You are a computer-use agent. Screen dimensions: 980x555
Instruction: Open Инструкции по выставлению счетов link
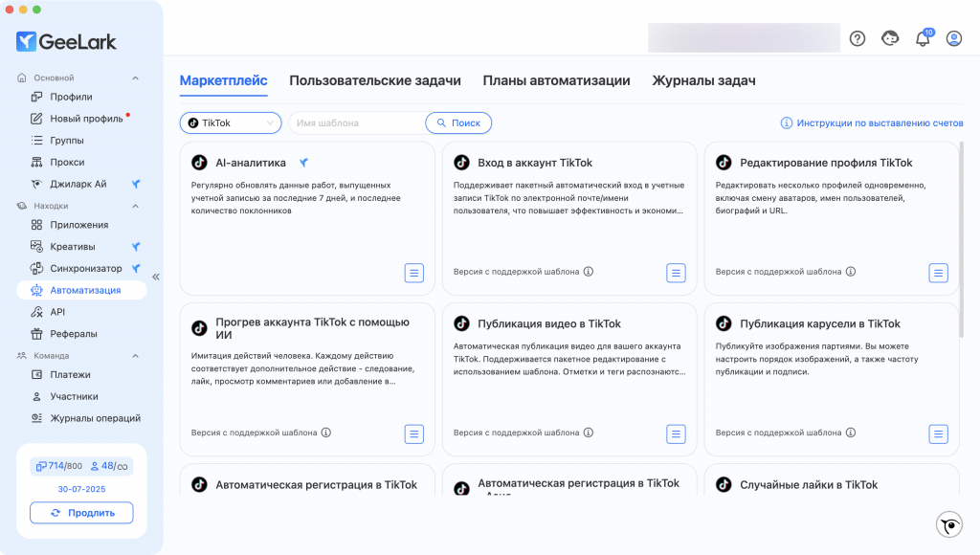(872, 123)
